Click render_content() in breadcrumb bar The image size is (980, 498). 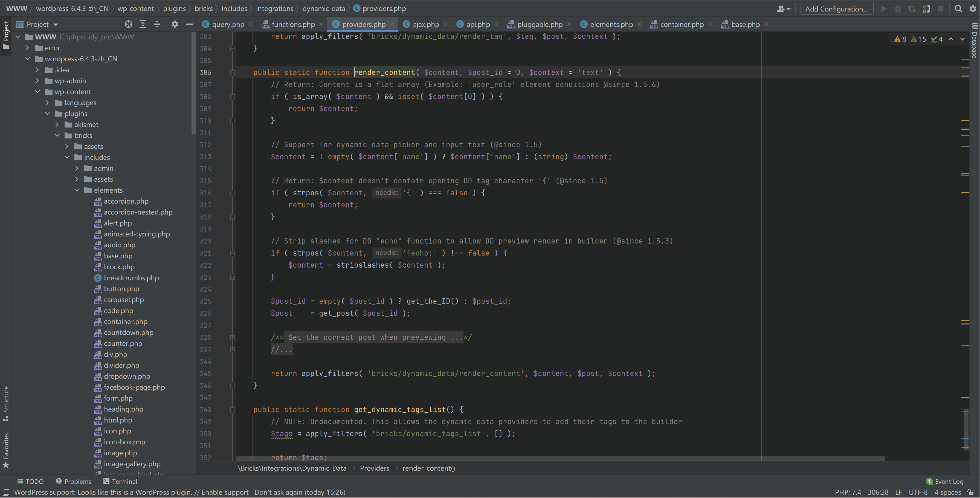pyautogui.click(x=429, y=468)
